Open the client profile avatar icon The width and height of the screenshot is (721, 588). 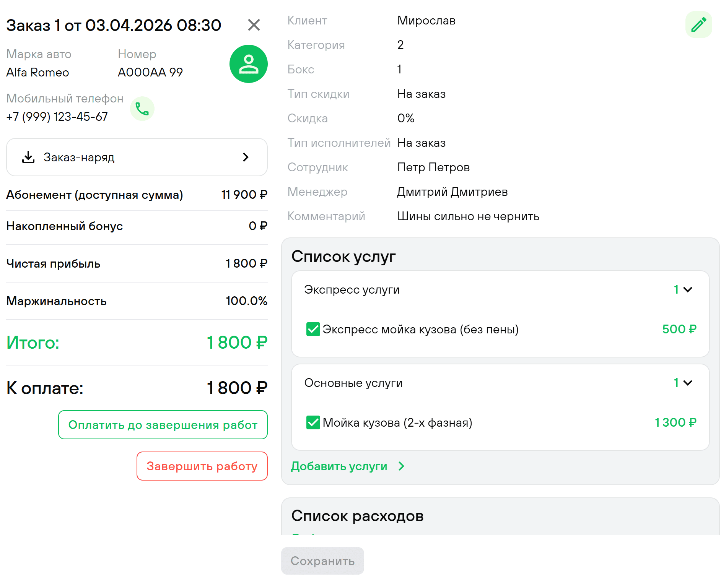coord(248,64)
